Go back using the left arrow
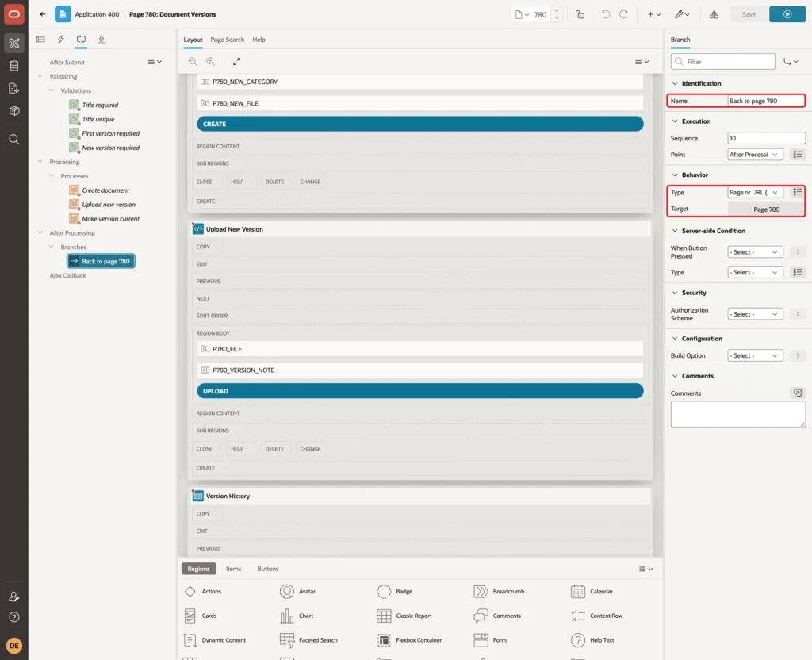812x660 pixels. click(43, 14)
